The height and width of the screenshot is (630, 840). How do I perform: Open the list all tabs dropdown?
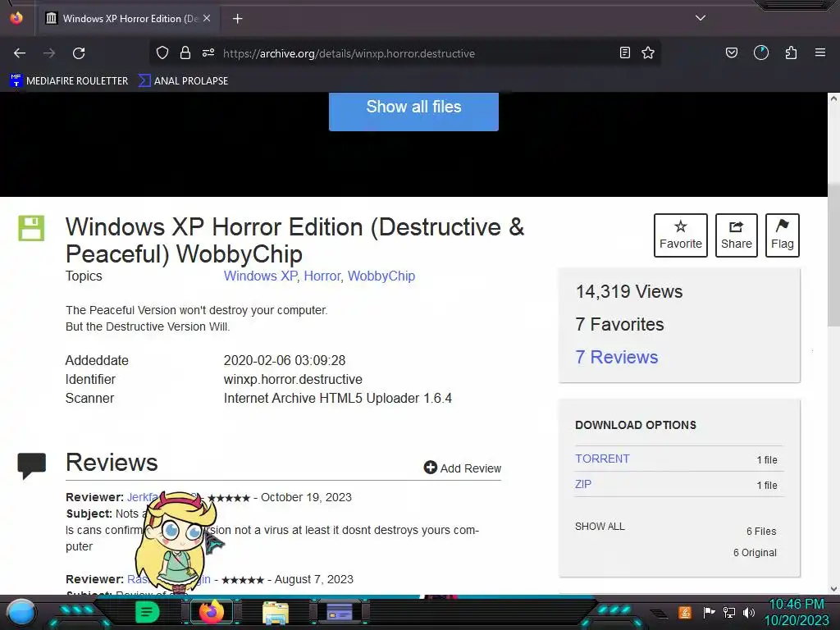click(701, 18)
